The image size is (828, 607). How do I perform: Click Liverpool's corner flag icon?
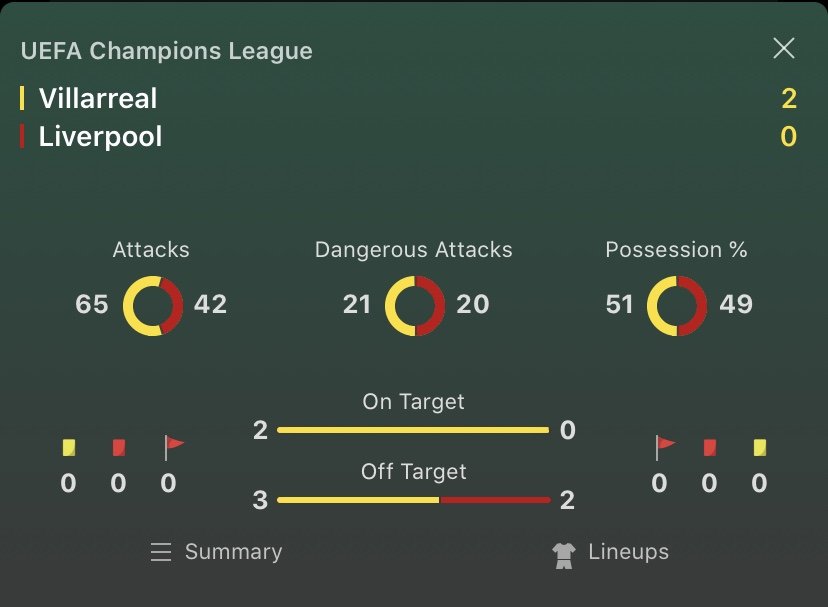[x=665, y=447]
